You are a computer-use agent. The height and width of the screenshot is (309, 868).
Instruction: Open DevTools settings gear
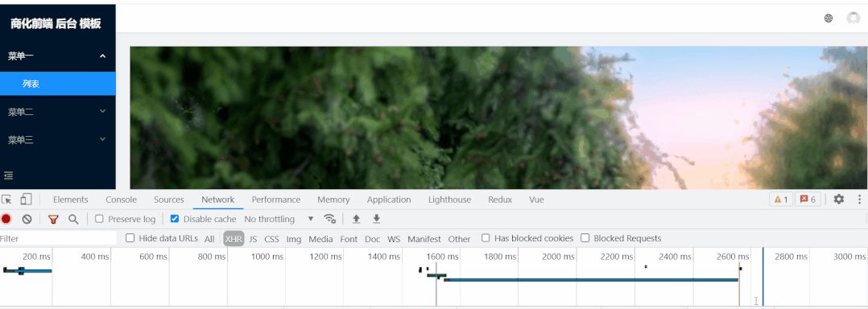point(839,199)
